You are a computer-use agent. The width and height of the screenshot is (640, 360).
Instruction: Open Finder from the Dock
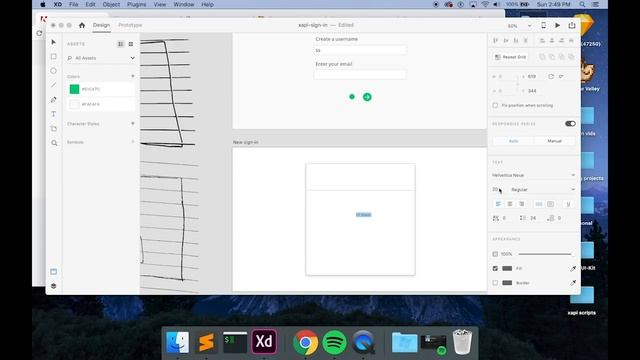coord(178,342)
